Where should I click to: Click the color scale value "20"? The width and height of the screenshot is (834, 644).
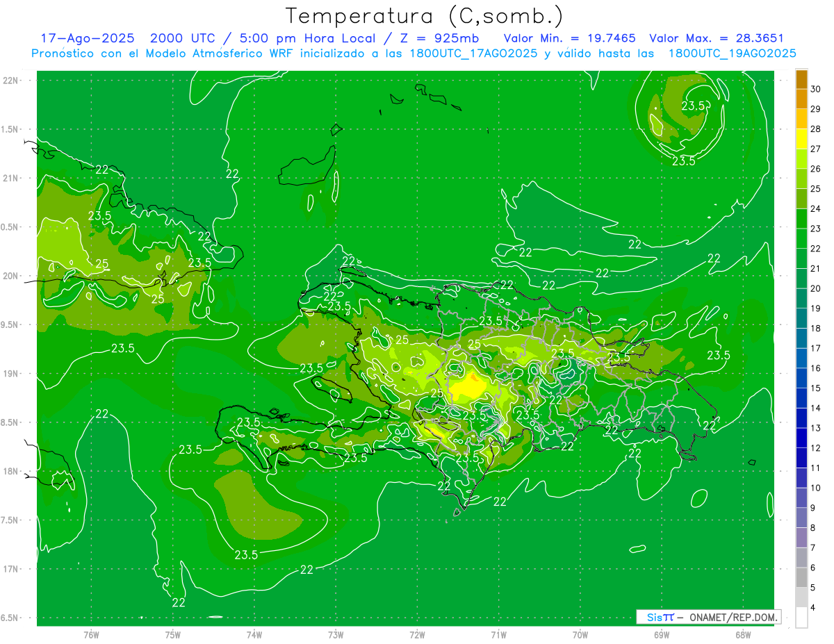817,288
